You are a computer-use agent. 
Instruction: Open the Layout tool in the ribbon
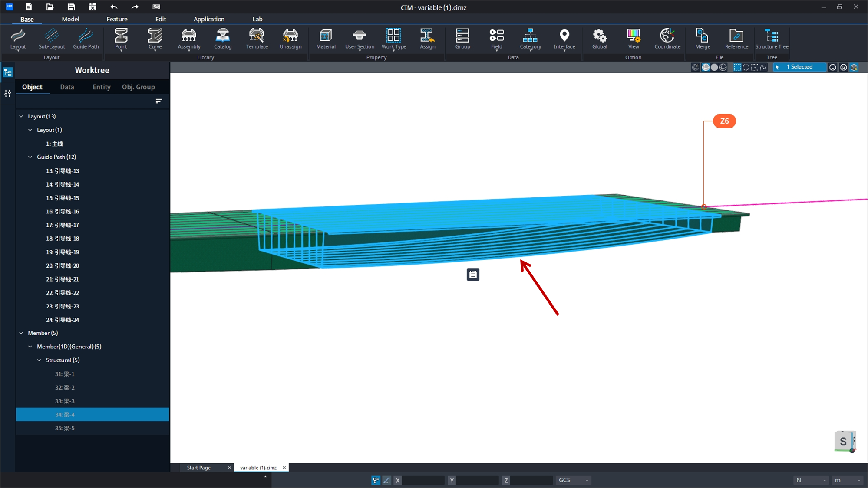pyautogui.click(x=18, y=39)
